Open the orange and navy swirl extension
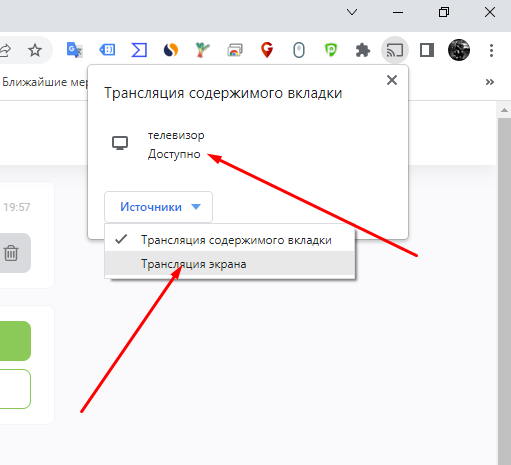This screenshot has height=465, width=511. pyautogui.click(x=171, y=50)
